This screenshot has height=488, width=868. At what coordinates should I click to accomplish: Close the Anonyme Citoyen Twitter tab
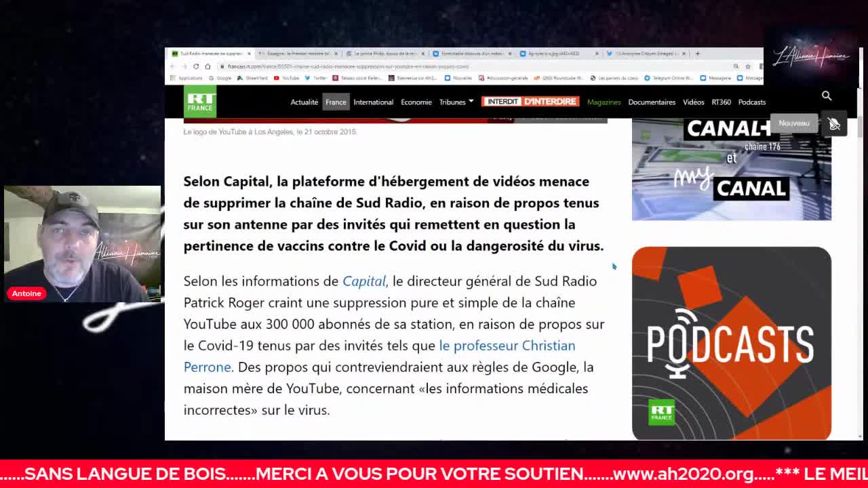click(x=684, y=54)
